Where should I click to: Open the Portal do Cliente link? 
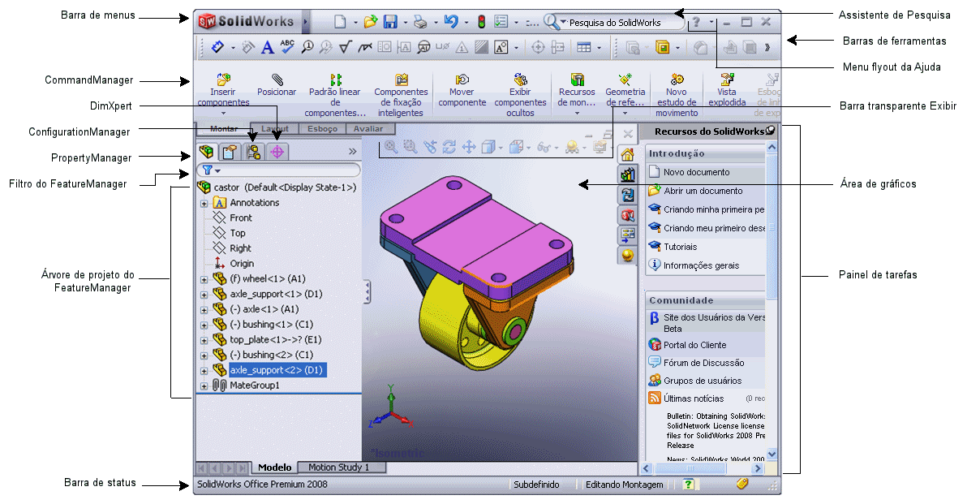(x=695, y=345)
